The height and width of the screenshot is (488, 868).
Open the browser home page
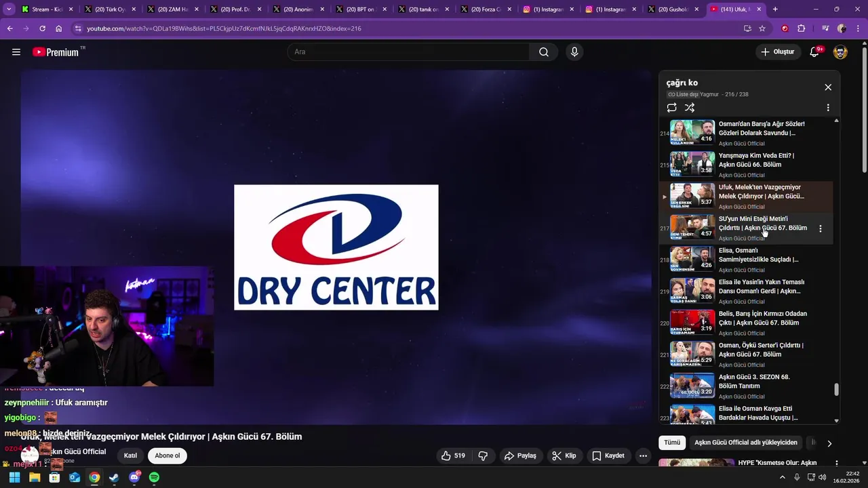coord(58,28)
